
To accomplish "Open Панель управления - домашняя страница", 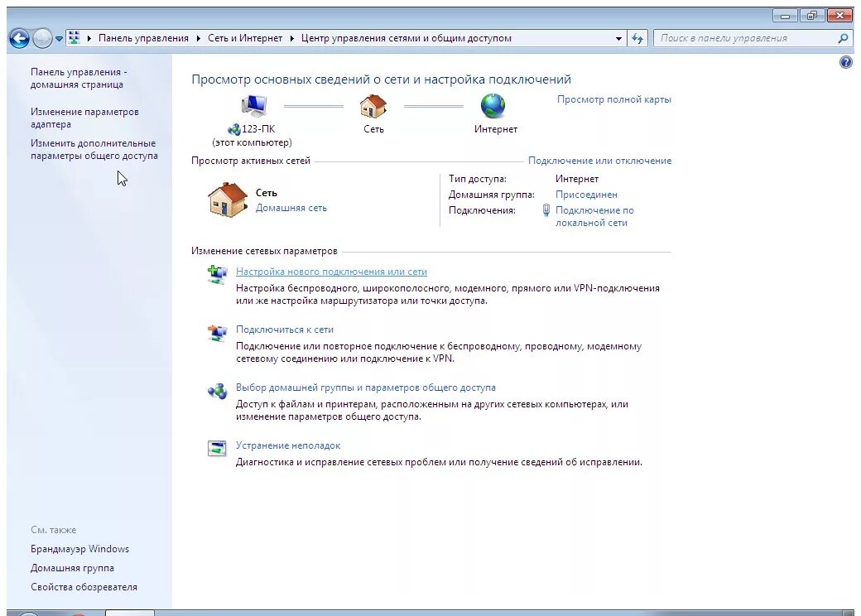I will pyautogui.click(x=79, y=78).
